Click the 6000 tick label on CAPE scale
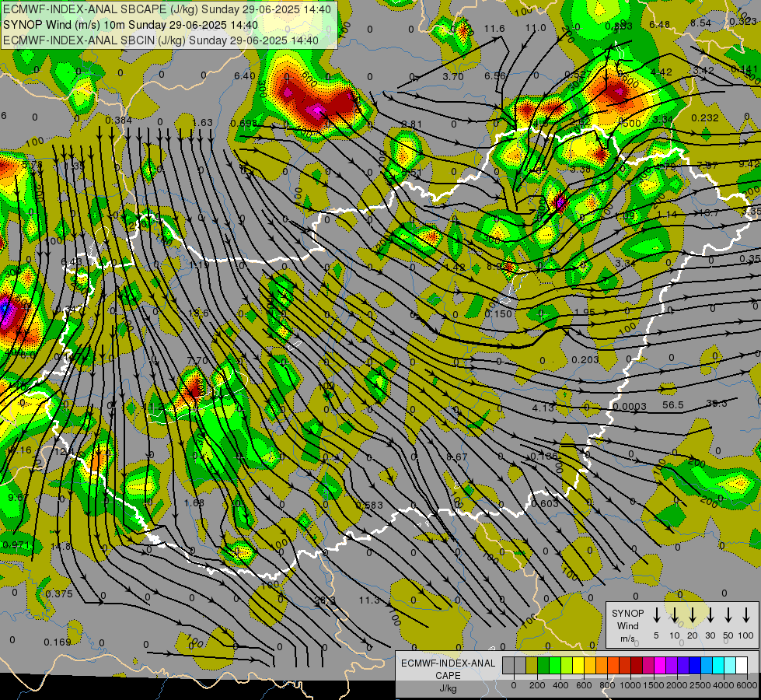 pos(747,685)
